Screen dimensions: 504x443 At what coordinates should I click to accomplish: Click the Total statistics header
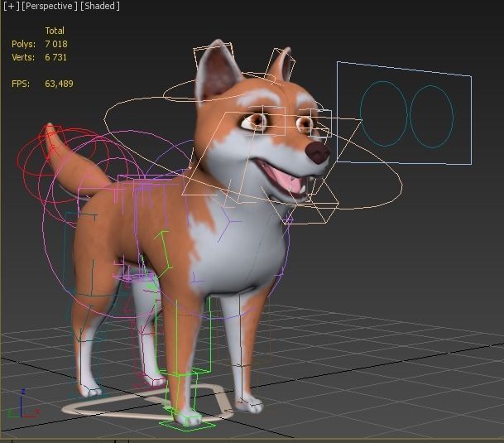[55, 31]
